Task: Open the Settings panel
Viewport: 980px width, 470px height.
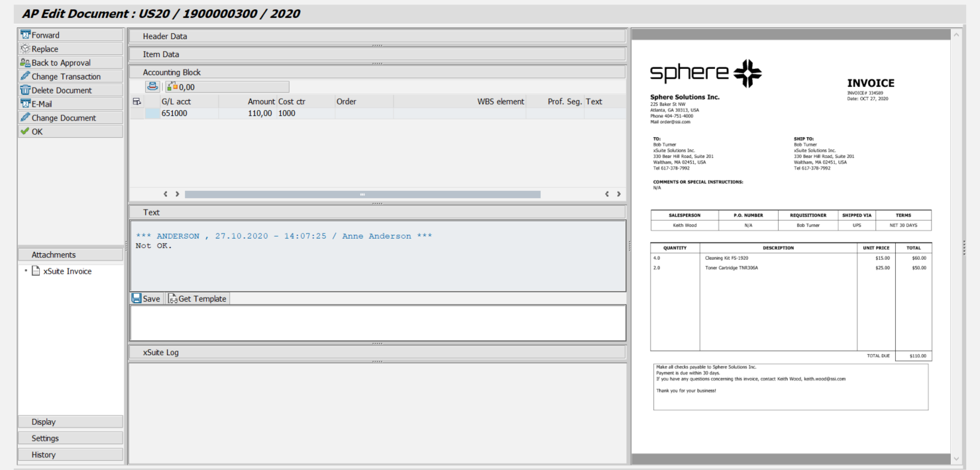Action: coord(70,438)
